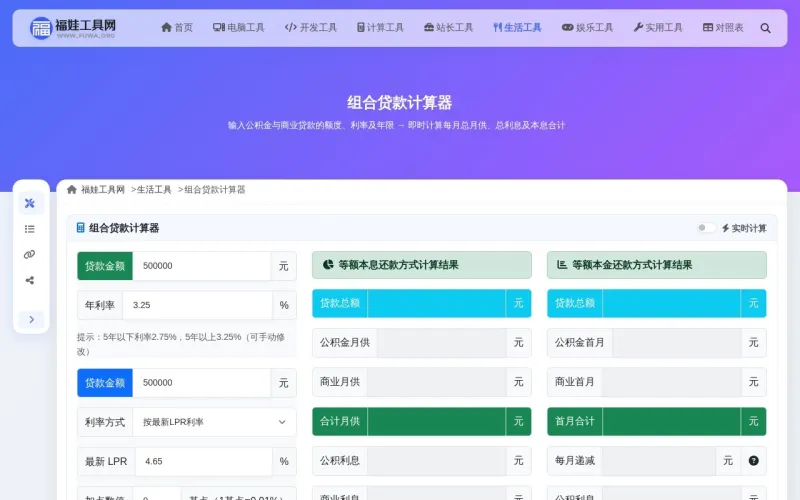Image resolution: width=800 pixels, height=500 pixels.
Task: Toggle the 实时计算 switch
Action: 706,228
